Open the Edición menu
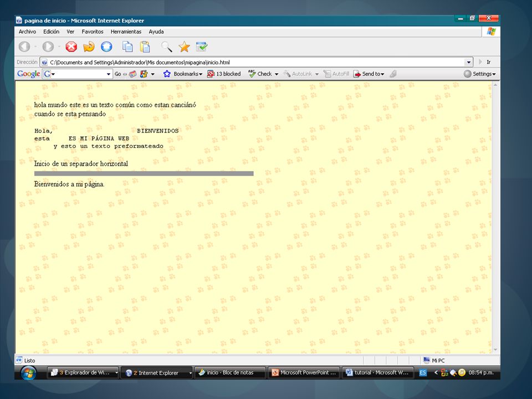Viewport: 532px width, 399px height. (x=51, y=32)
